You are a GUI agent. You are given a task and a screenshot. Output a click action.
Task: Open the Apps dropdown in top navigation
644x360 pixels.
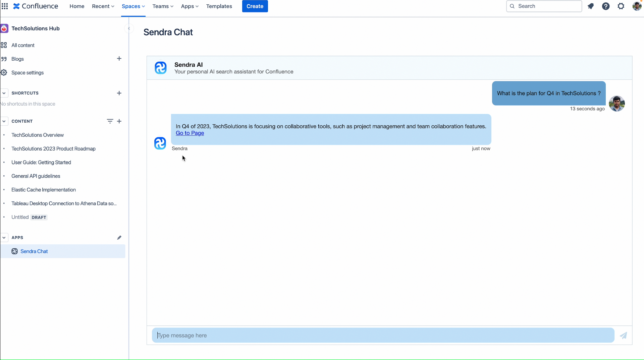(190, 6)
